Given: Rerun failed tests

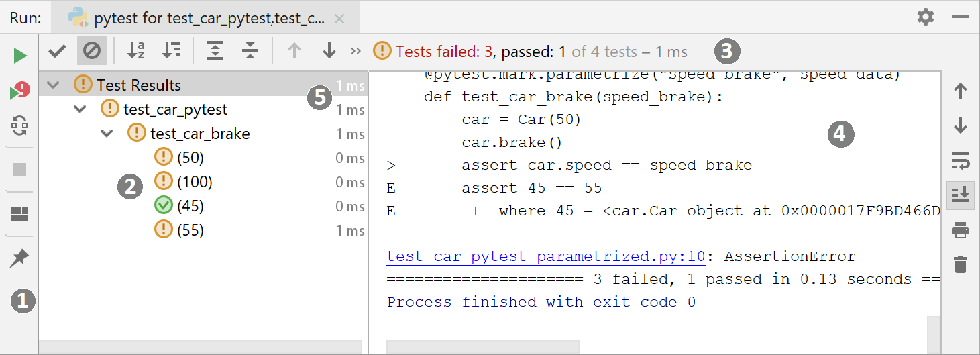Looking at the screenshot, I should click(19, 92).
